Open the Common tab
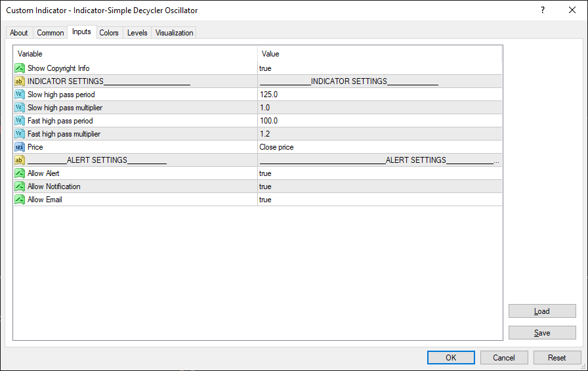 click(51, 33)
